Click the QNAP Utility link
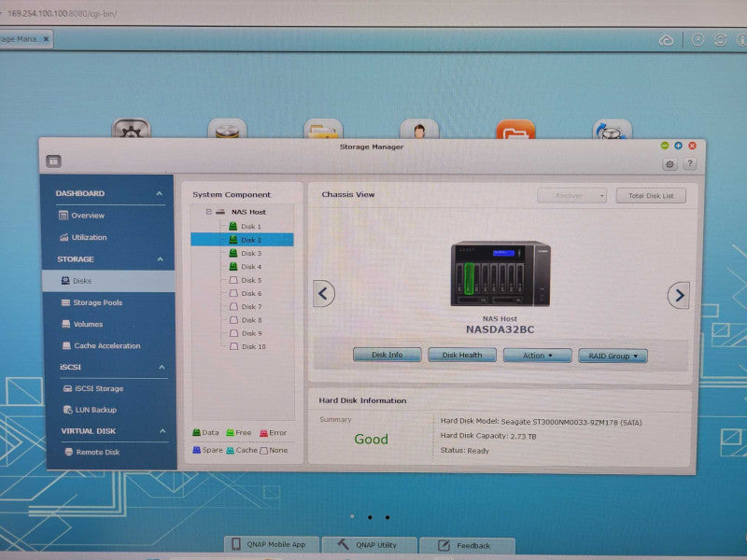Screen dimensions: 747x560 click(x=369, y=545)
